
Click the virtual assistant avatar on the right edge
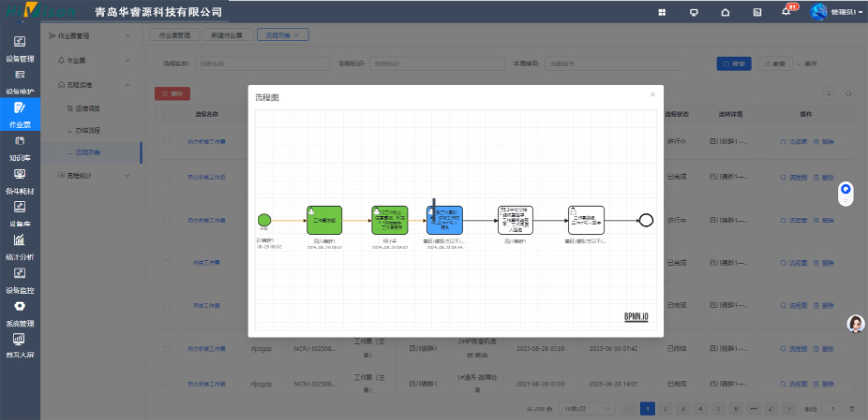854,325
